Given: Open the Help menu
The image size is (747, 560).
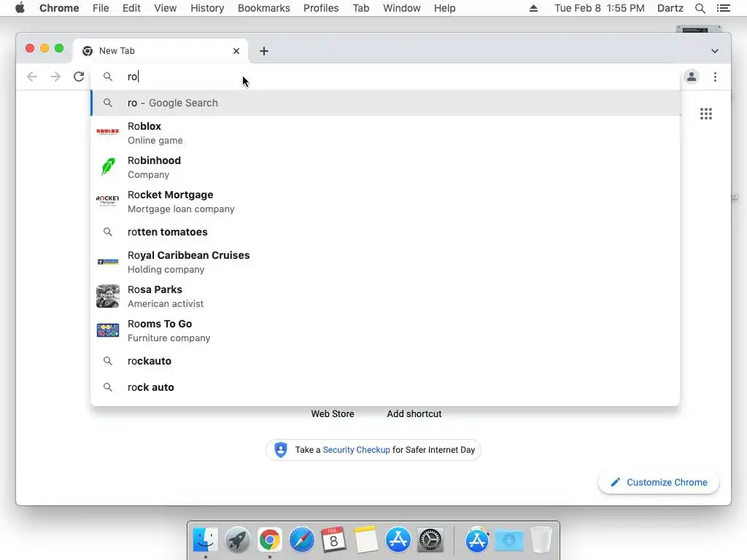Looking at the screenshot, I should pyautogui.click(x=444, y=8).
